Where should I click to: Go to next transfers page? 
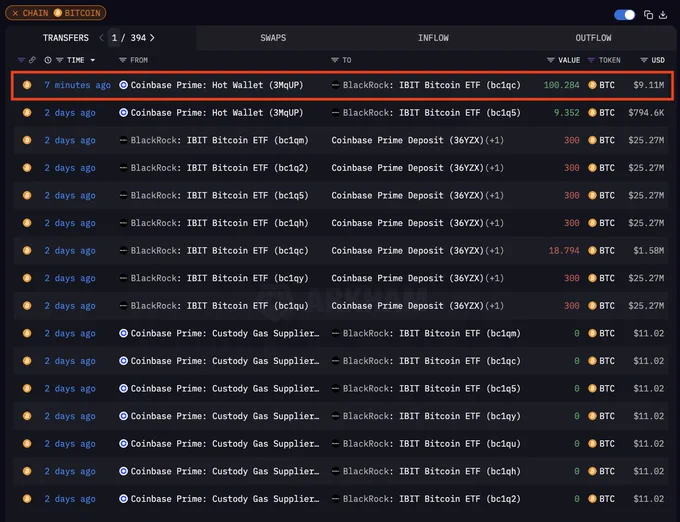(x=152, y=38)
